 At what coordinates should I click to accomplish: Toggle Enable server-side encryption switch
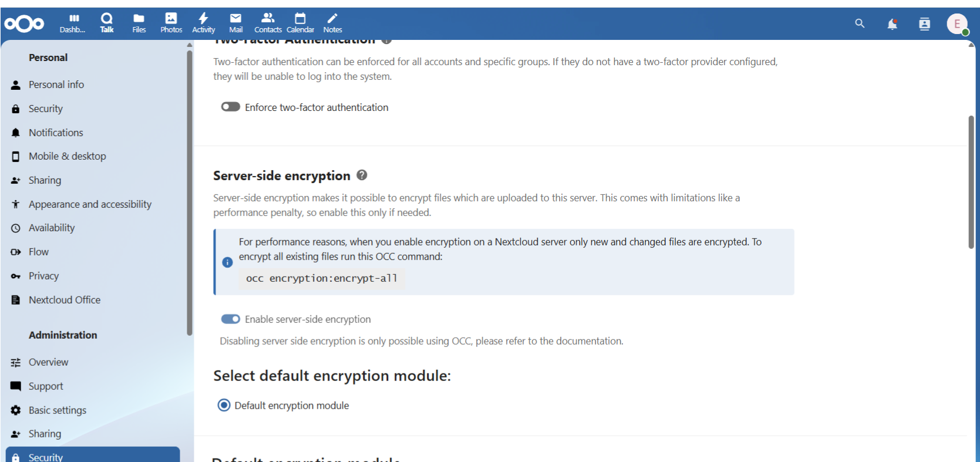coord(230,319)
